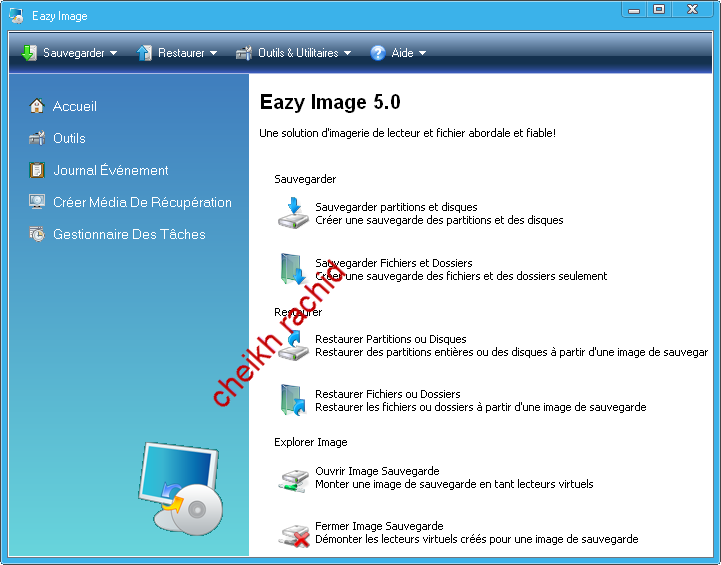This screenshot has height=565, width=721.
Task: Click the Sauvegarder Fichiers et Dossiers icon
Action: tap(293, 269)
